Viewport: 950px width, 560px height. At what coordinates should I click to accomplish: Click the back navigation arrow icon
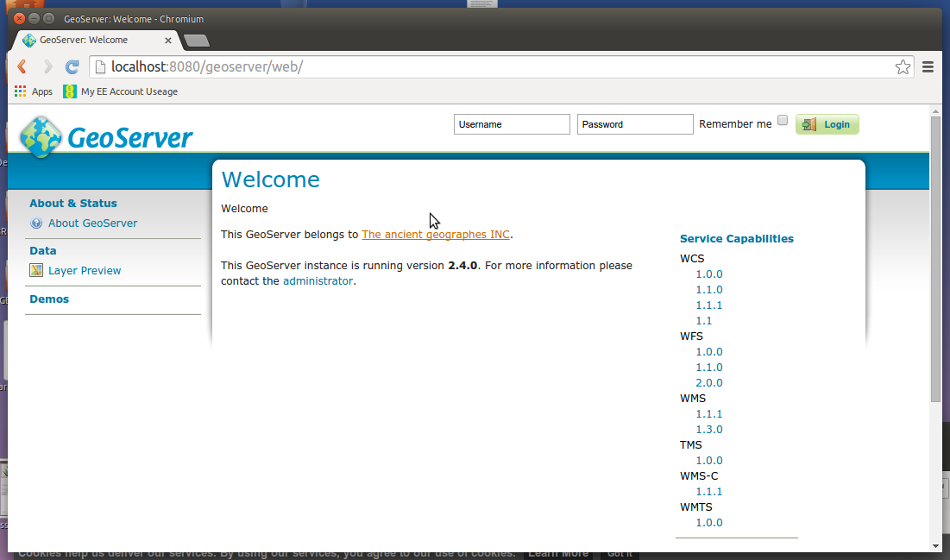click(x=21, y=66)
